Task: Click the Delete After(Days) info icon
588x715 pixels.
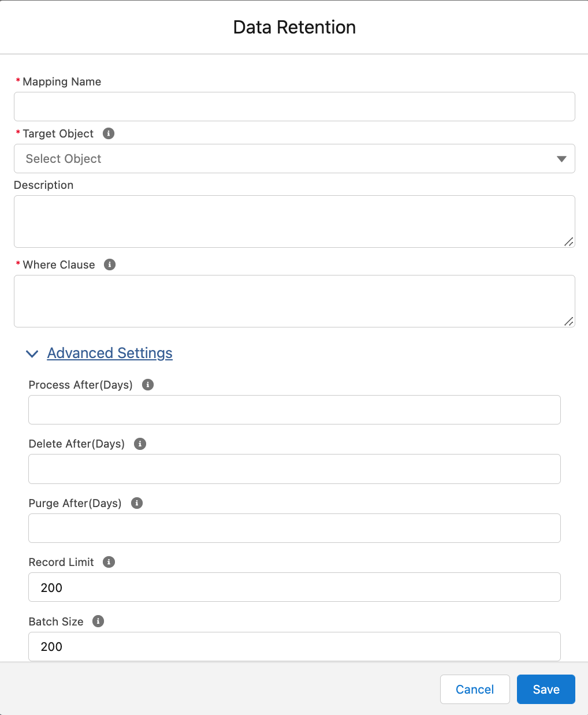Action: 140,444
